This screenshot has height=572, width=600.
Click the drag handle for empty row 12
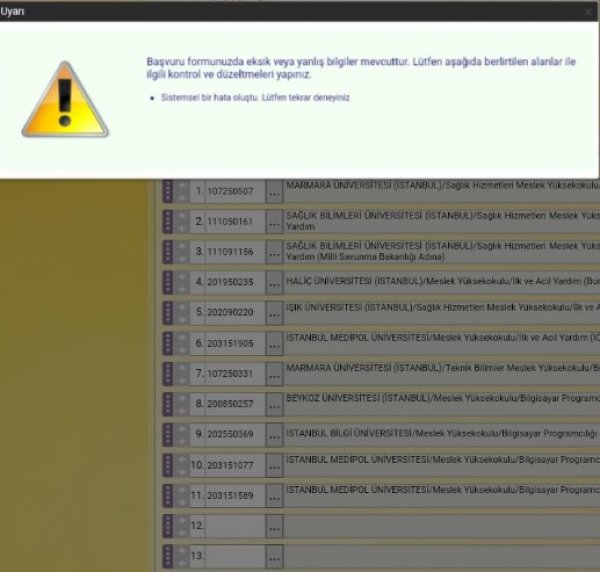[x=167, y=525]
